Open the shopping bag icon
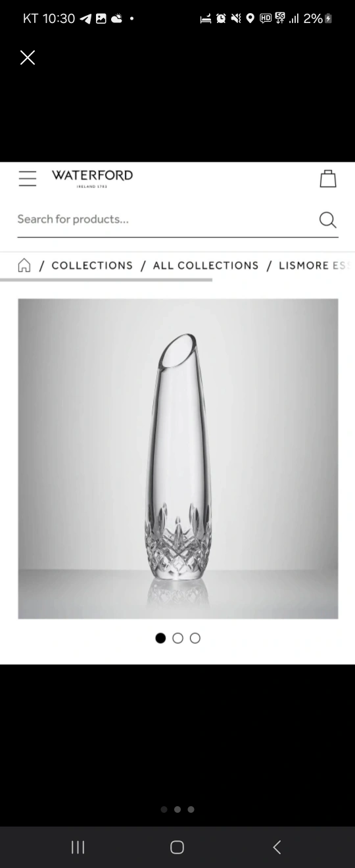 point(328,178)
